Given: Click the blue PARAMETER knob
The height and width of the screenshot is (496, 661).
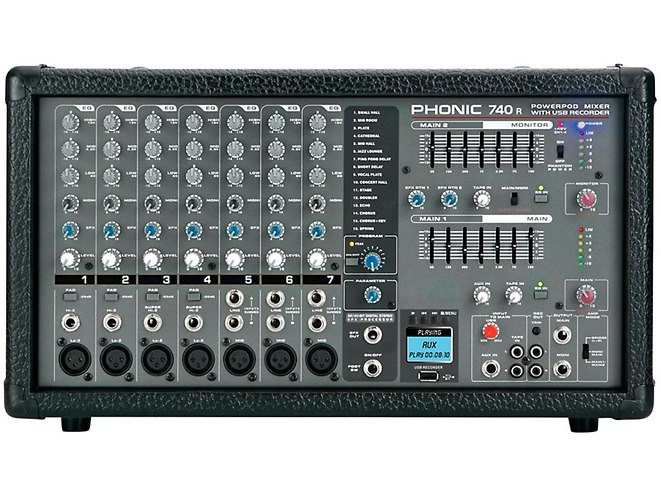Looking at the screenshot, I should coord(372,296).
